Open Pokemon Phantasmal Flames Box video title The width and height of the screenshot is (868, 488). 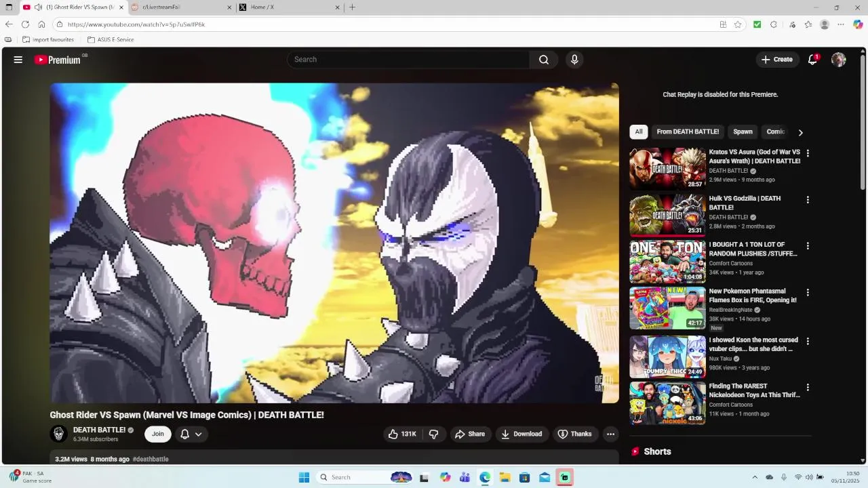click(x=753, y=296)
